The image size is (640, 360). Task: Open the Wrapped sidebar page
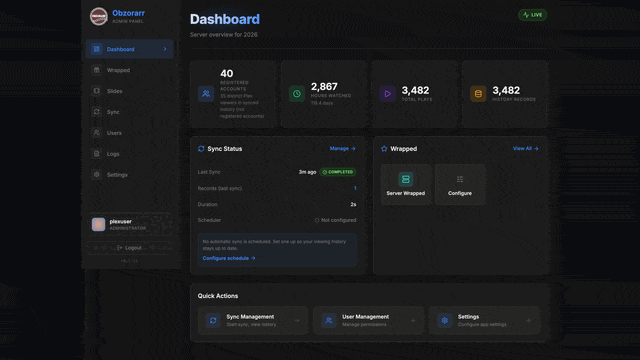tap(129, 70)
